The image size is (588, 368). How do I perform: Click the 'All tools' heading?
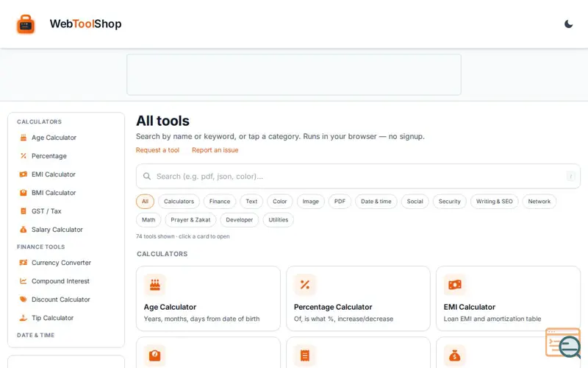(162, 121)
